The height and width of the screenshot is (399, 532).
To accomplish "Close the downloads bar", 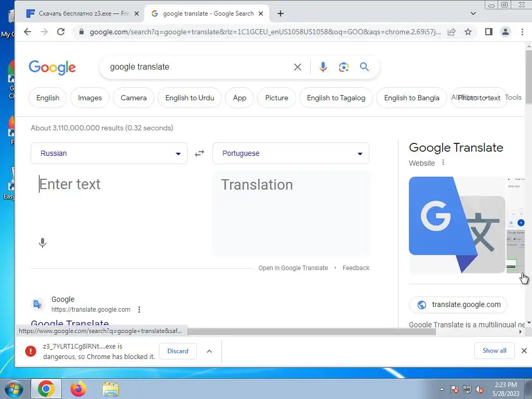I will click(x=524, y=351).
